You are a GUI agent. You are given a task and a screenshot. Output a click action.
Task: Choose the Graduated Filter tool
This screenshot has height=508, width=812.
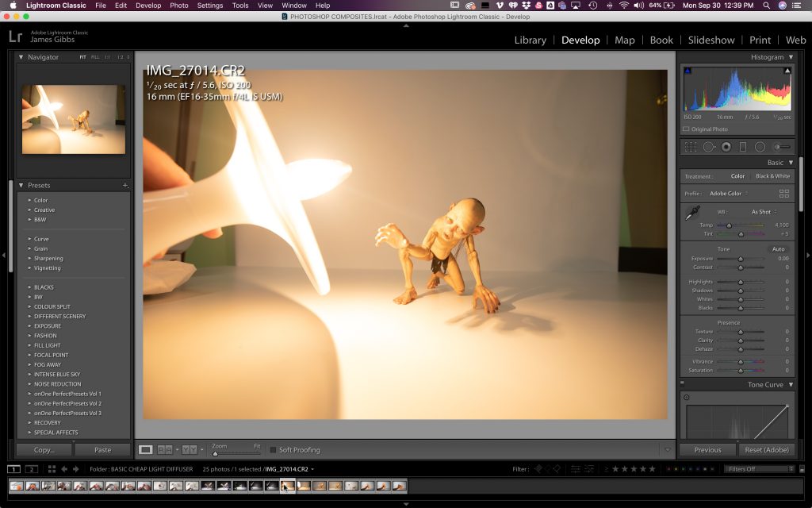click(742, 147)
